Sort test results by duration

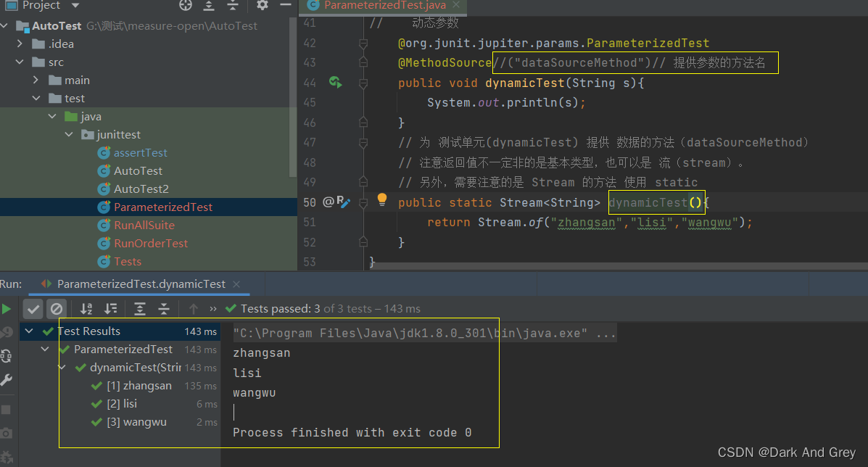pyautogui.click(x=111, y=309)
